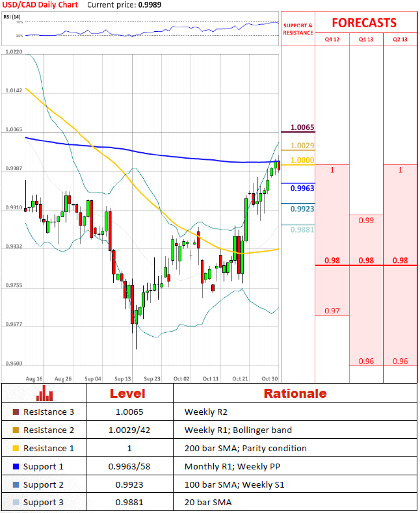This screenshot has width=420, height=513.
Task: Click the '200 bar SMA; Parity condition' rationale cell
Action: (245, 448)
